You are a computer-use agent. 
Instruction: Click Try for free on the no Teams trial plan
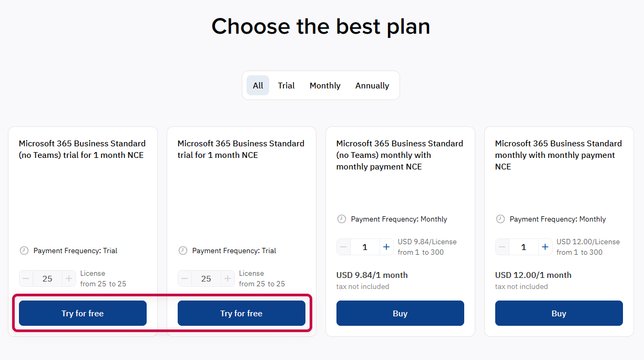tap(82, 313)
